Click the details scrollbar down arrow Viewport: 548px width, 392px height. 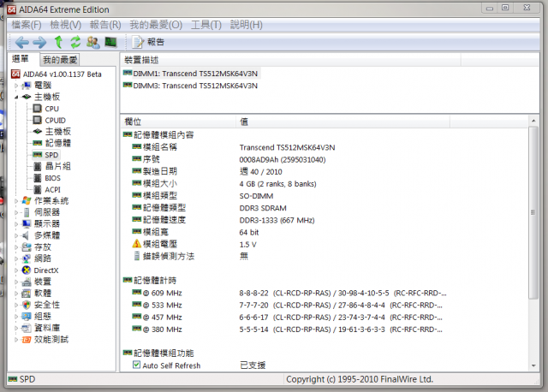[x=533, y=365]
